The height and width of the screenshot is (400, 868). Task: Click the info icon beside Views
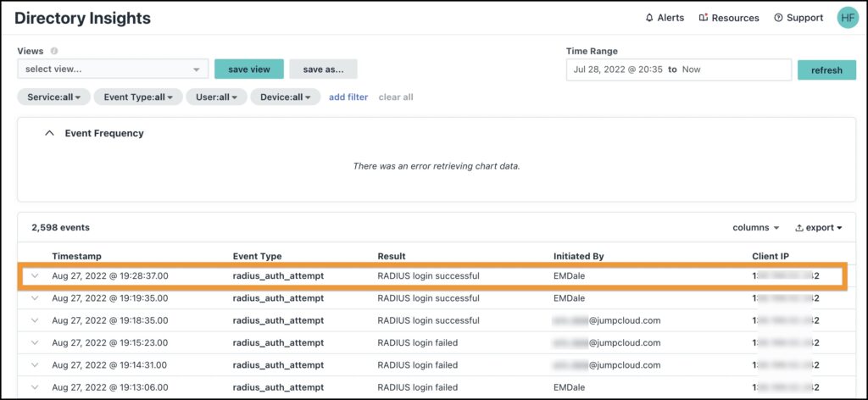click(54, 51)
